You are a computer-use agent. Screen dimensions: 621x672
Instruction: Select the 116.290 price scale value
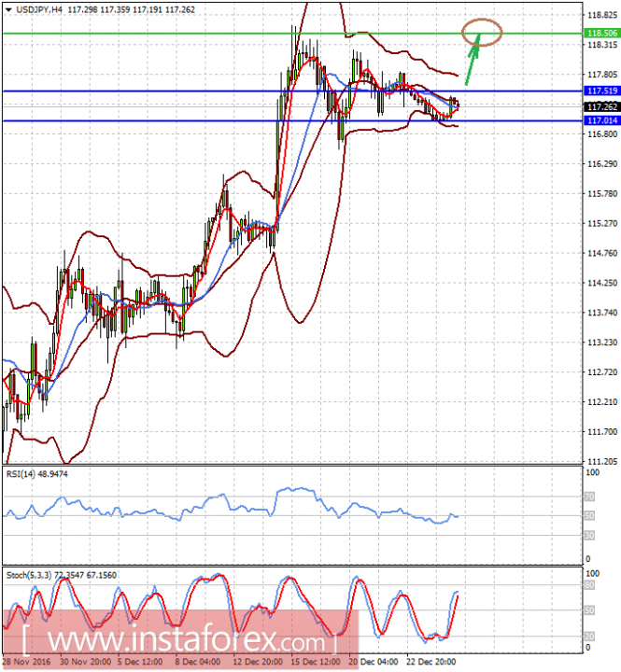click(x=602, y=164)
